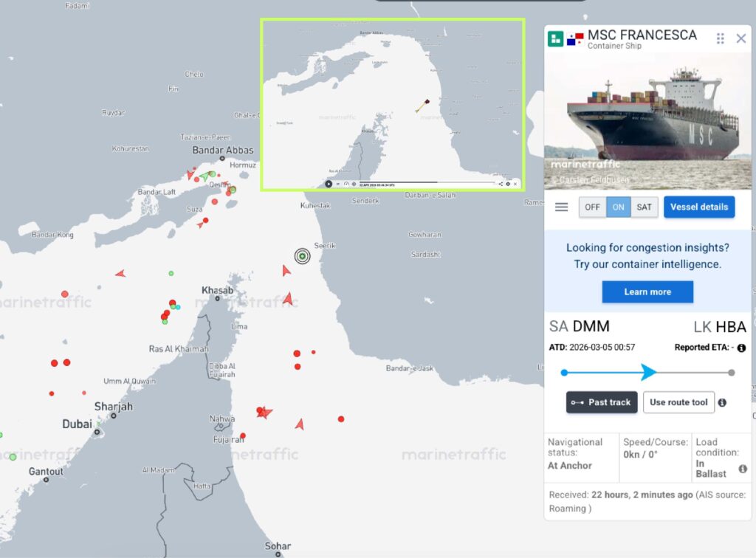The width and height of the screenshot is (756, 558).
Task: Click the voyage progress arrow slider
Action: (648, 372)
